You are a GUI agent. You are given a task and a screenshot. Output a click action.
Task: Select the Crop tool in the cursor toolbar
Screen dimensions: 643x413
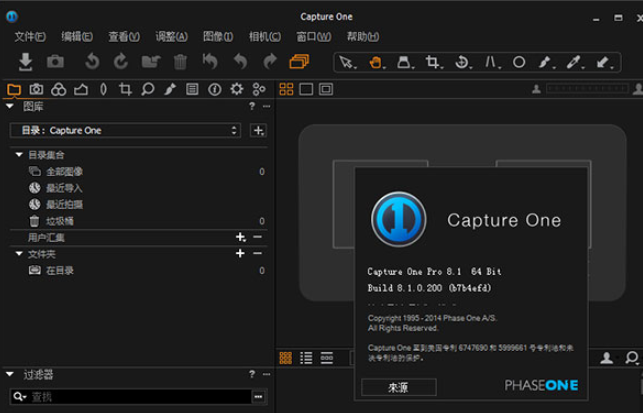[x=433, y=62]
